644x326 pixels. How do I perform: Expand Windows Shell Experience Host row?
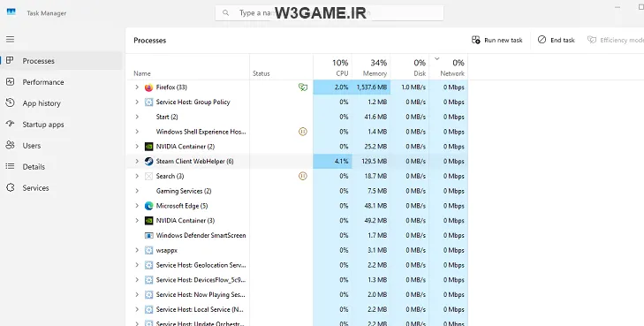(137, 132)
